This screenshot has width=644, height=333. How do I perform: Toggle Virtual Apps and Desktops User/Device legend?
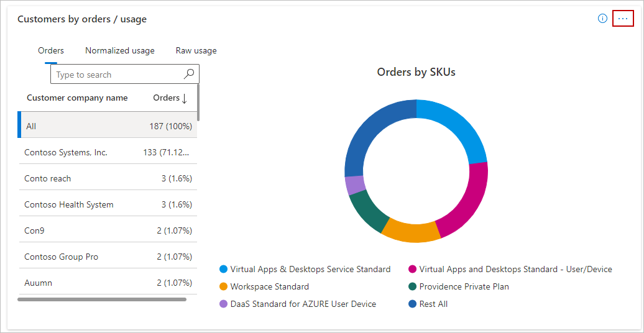(510, 269)
